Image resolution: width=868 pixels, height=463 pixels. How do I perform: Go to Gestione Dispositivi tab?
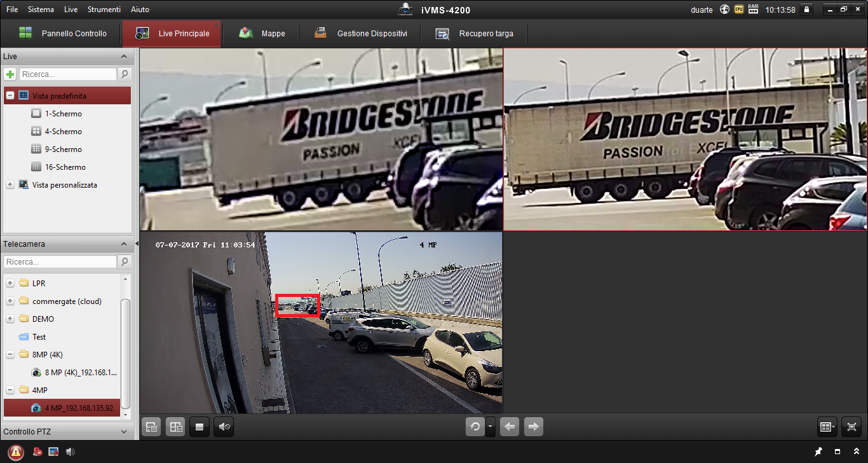click(x=360, y=34)
